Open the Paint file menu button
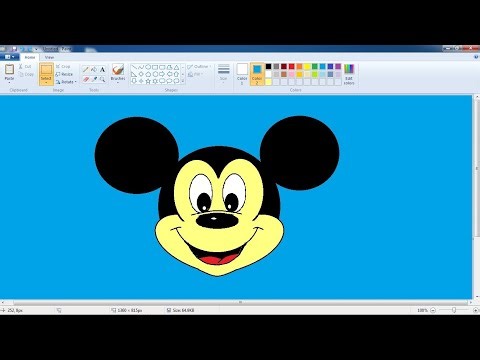480x360 pixels. point(9,57)
